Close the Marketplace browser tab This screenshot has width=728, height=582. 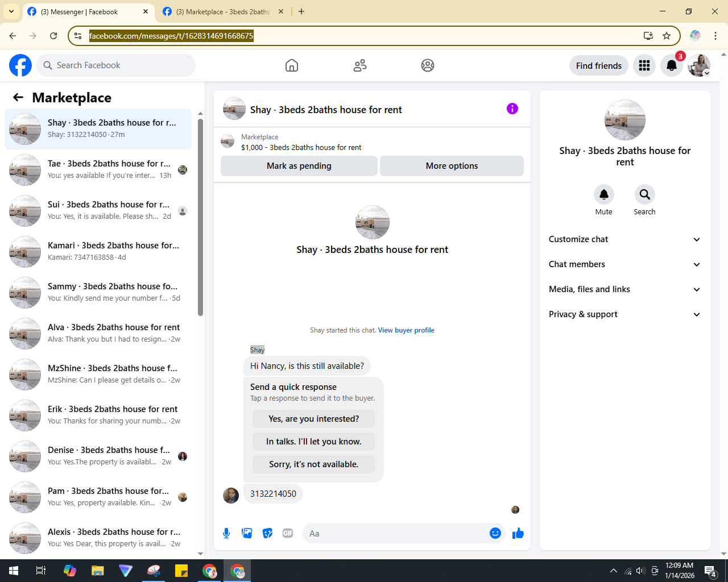[x=281, y=11]
